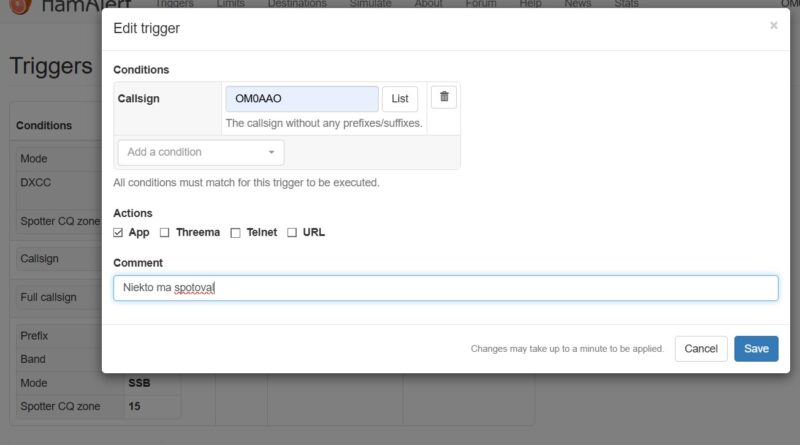
Task: Open the Triggers menu item
Action: 174,4
